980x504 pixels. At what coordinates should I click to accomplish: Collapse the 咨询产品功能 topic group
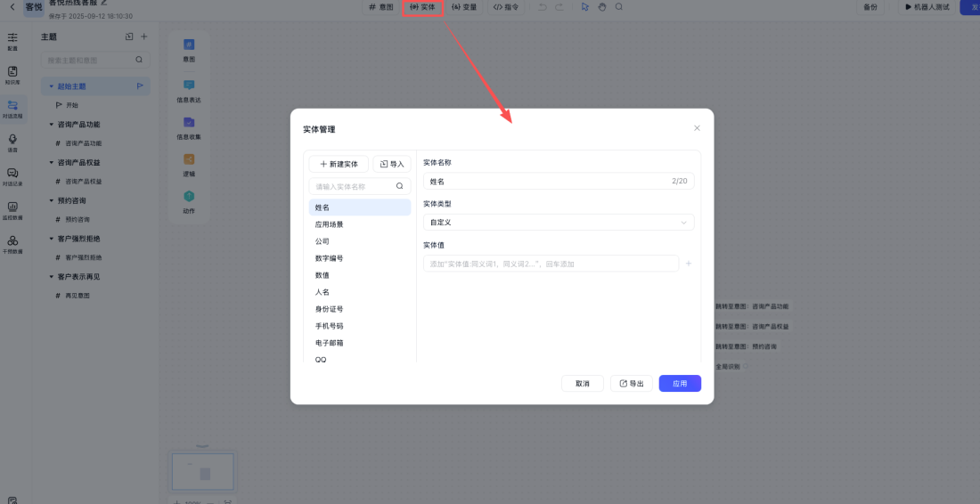pyautogui.click(x=52, y=125)
